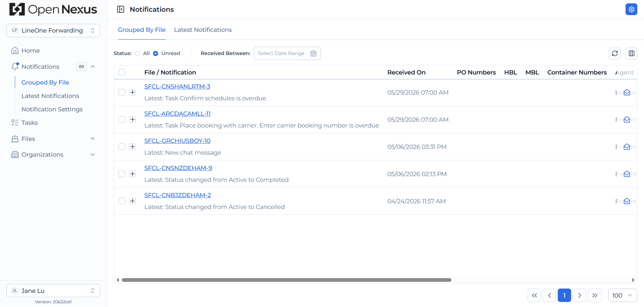
Task: Go to last page of results
Action: click(595, 295)
